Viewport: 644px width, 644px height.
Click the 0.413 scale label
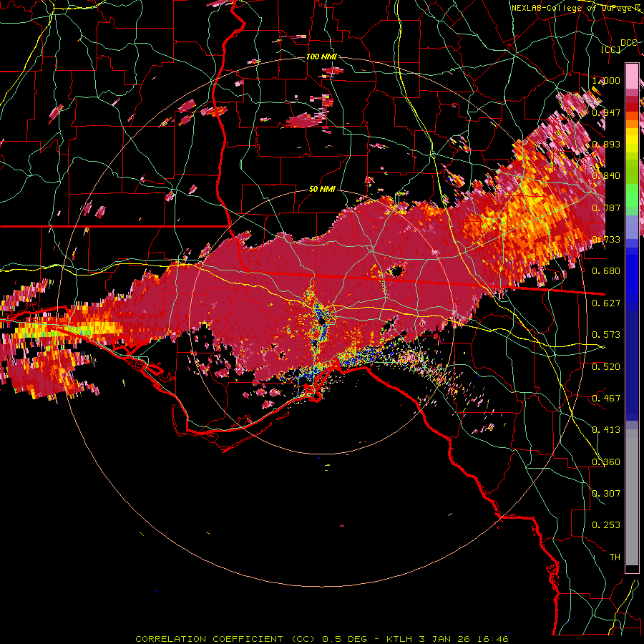[606, 429]
